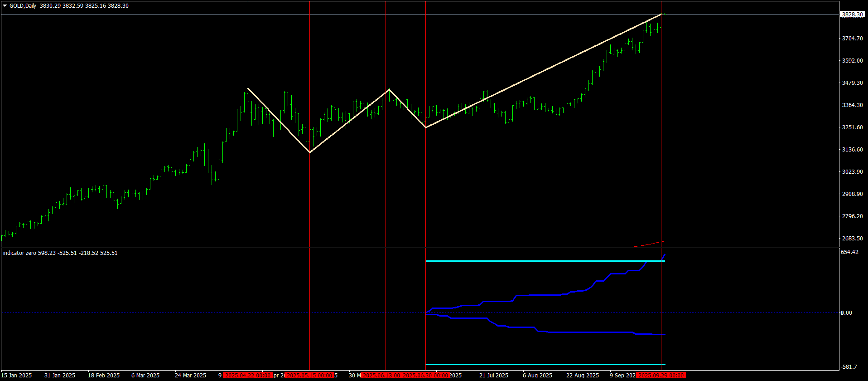Click the 21 Jul 2025 time axis label
868x381 pixels.
pyautogui.click(x=494, y=375)
